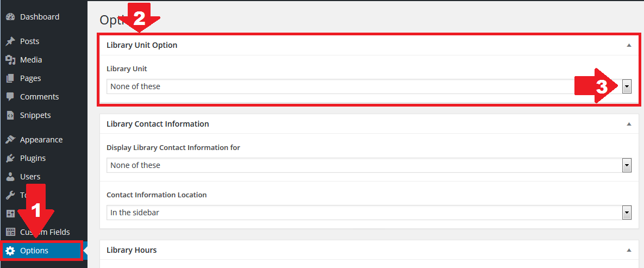The width and height of the screenshot is (644, 268).
Task: Click the Pages document icon
Action: [10, 78]
